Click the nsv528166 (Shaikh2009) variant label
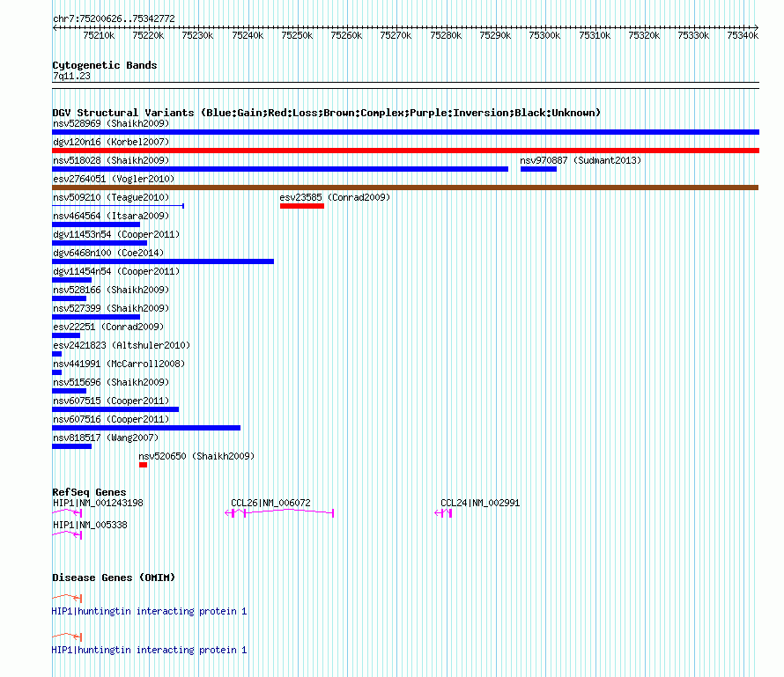This screenshot has width=784, height=677. pyautogui.click(x=111, y=290)
